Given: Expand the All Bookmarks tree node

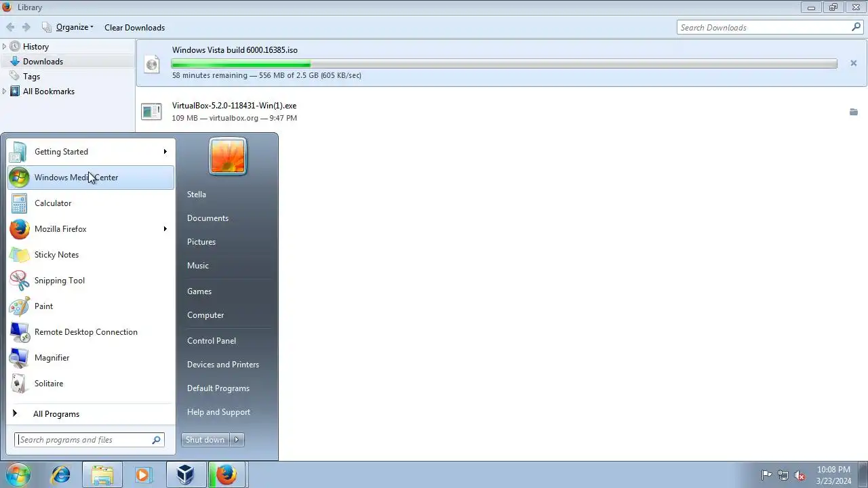Looking at the screenshot, I should [5, 91].
